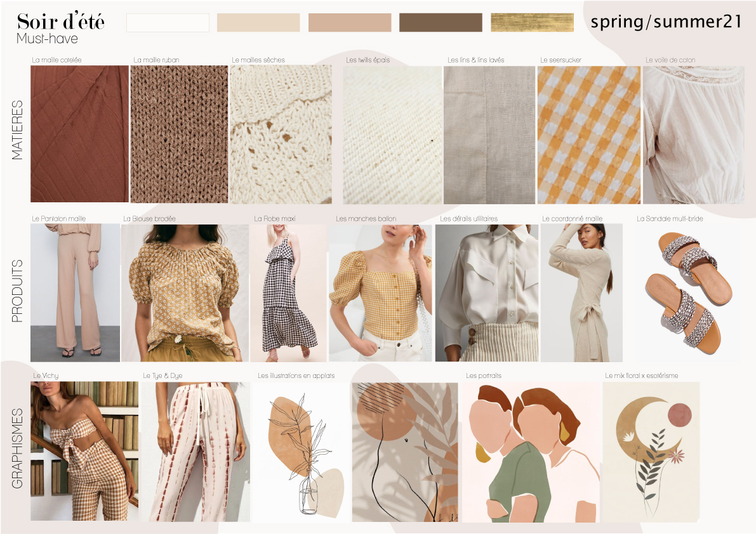Open the thick white twill fabric image

point(392,135)
